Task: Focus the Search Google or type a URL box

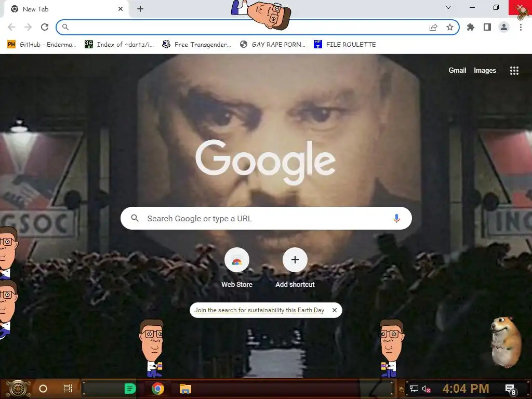Action: click(266, 218)
